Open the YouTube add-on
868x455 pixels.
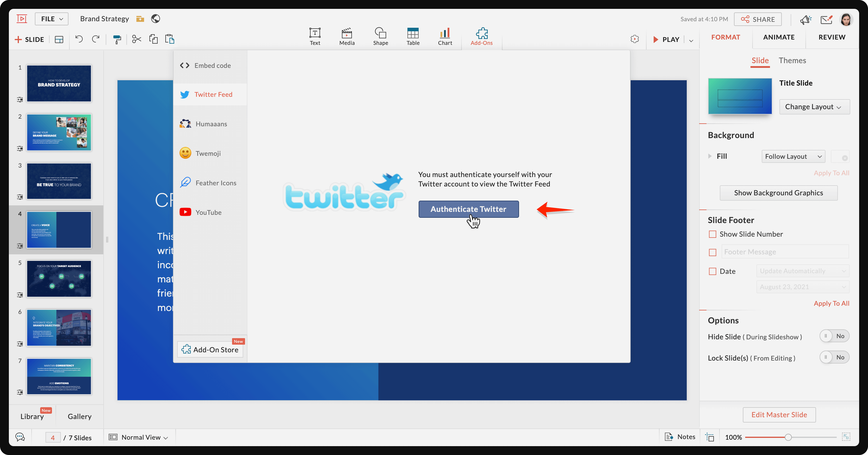(x=208, y=212)
